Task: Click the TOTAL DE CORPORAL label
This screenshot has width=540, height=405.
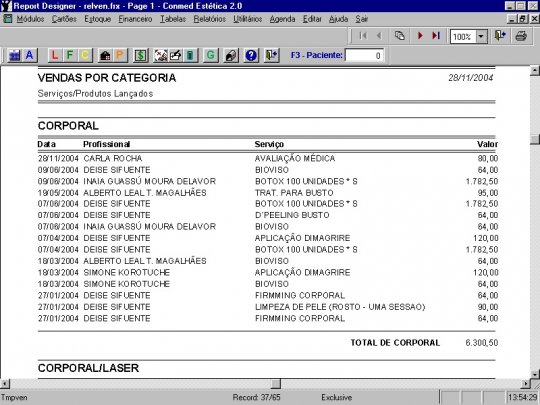Action: pyautogui.click(x=395, y=343)
